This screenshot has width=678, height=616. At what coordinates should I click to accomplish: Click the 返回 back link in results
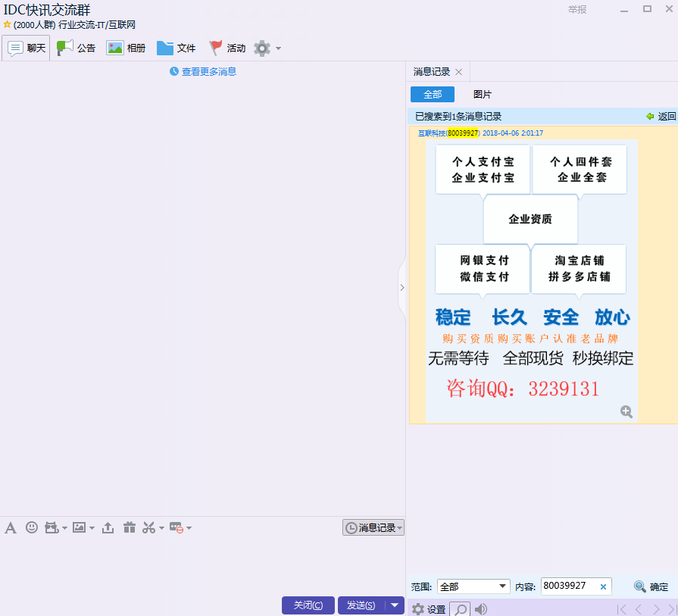(x=661, y=117)
